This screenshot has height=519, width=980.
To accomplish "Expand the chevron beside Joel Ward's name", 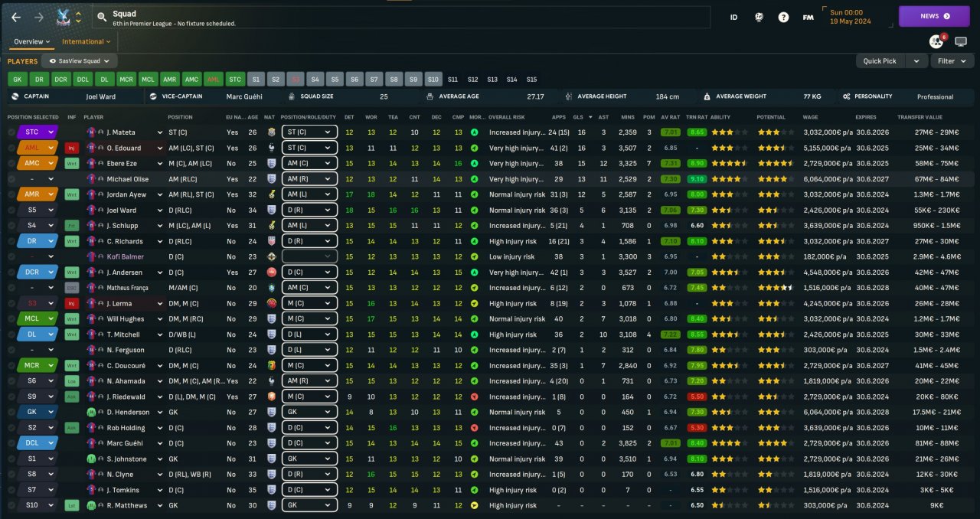I will click(x=159, y=210).
